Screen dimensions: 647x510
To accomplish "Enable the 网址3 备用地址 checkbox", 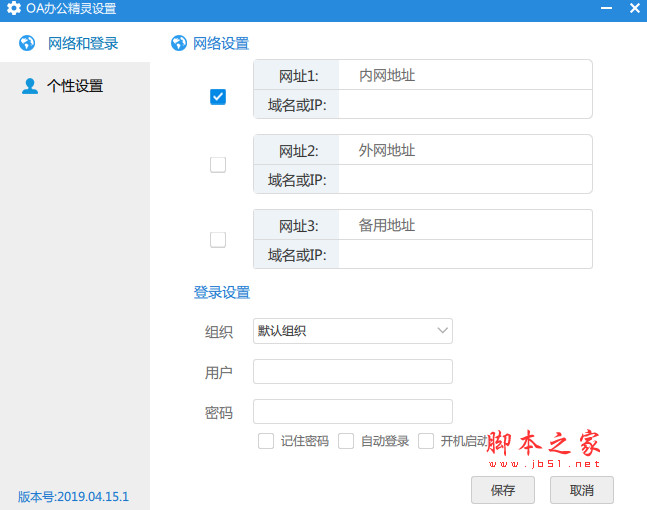I will pyautogui.click(x=218, y=240).
